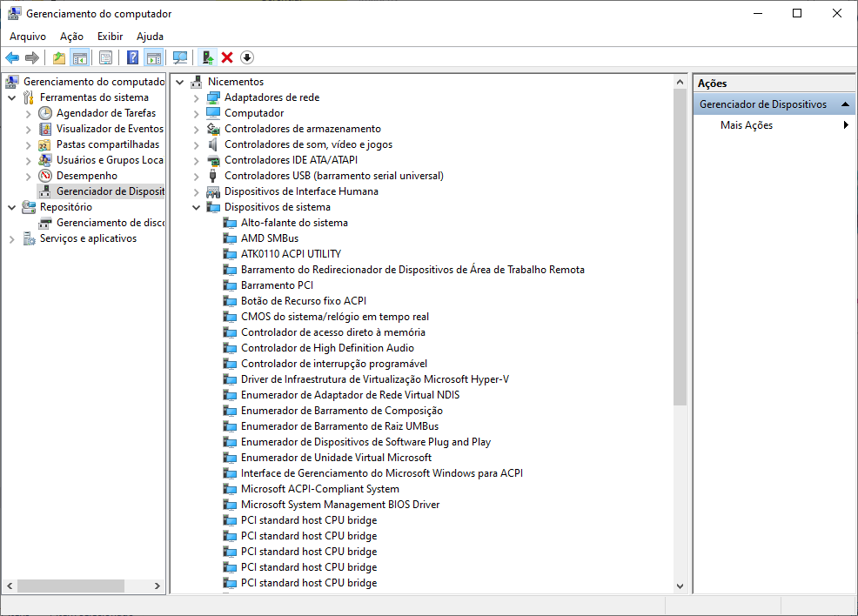Select the Repositório tree item

click(65, 207)
